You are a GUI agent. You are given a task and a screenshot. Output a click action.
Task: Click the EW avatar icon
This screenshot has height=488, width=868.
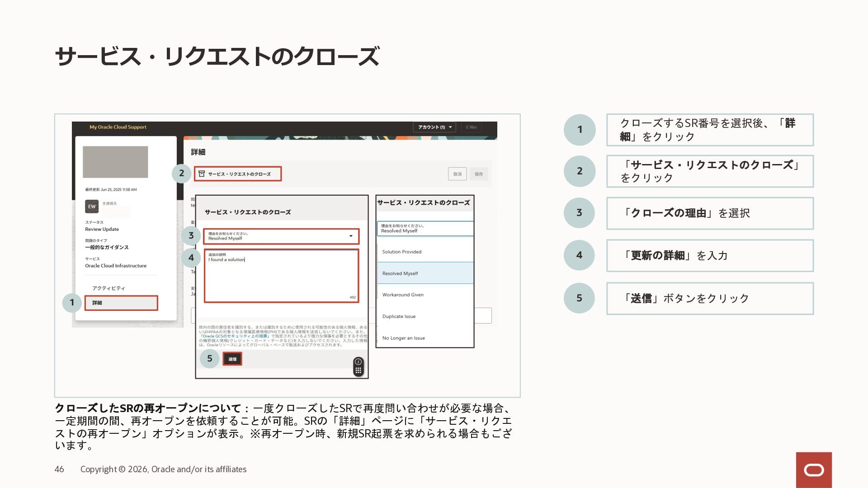point(92,206)
